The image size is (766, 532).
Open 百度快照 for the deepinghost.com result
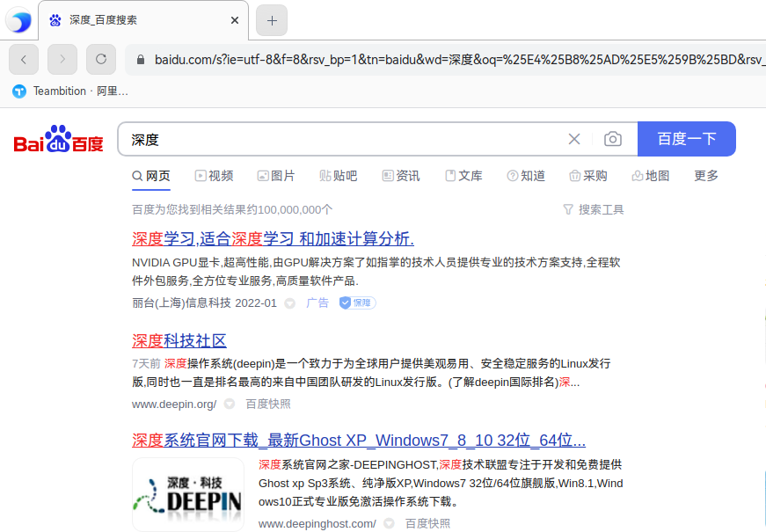[x=427, y=524]
